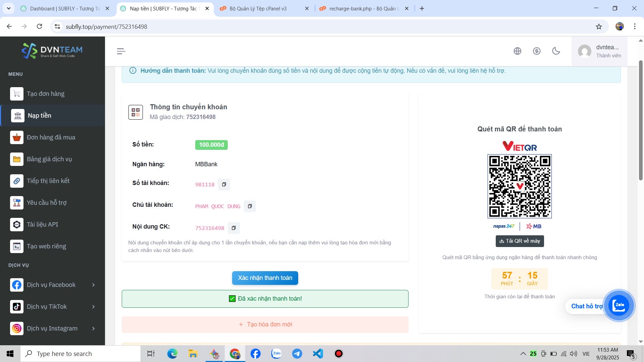Screen dimensions: 644x362
Task: Show hidden system tray icons
Action: click(523, 354)
